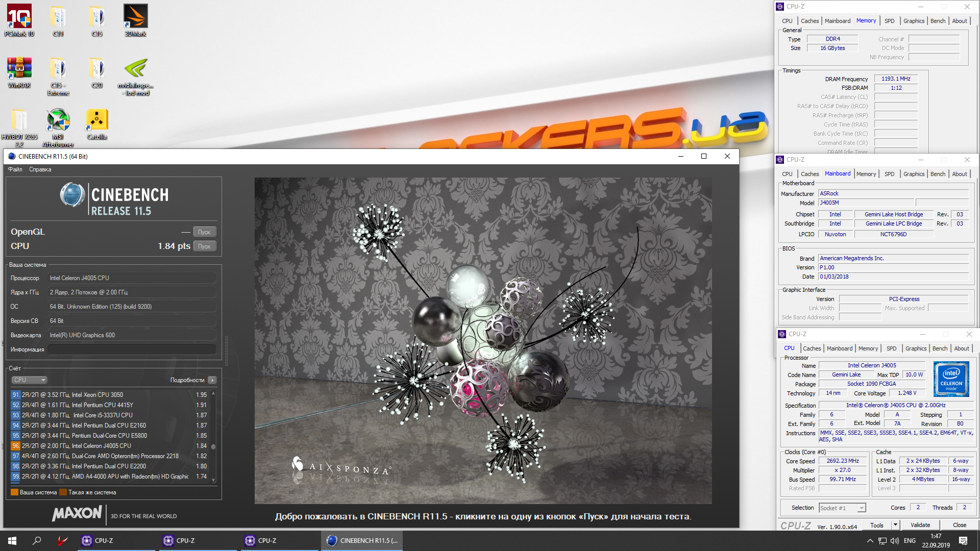Click the Cinebench title bar app icon
The image size is (980, 551).
[12, 156]
